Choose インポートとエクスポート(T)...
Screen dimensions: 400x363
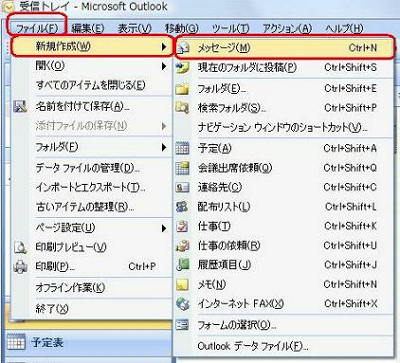[91, 187]
